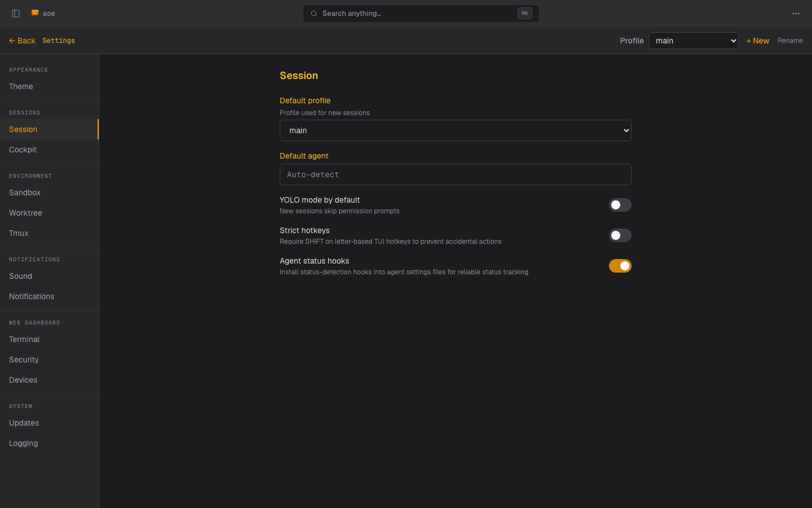This screenshot has width=812, height=508.
Task: Click the aoe title text
Action: click(49, 14)
